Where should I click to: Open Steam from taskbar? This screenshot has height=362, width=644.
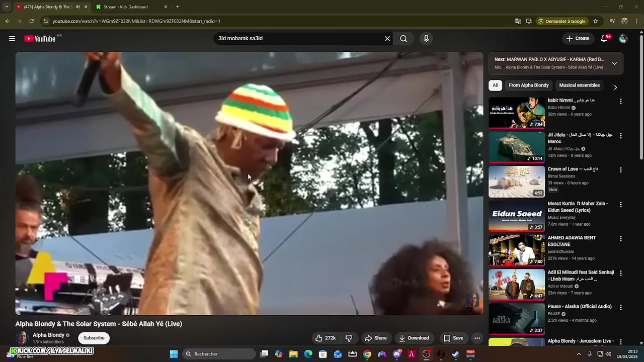456,354
